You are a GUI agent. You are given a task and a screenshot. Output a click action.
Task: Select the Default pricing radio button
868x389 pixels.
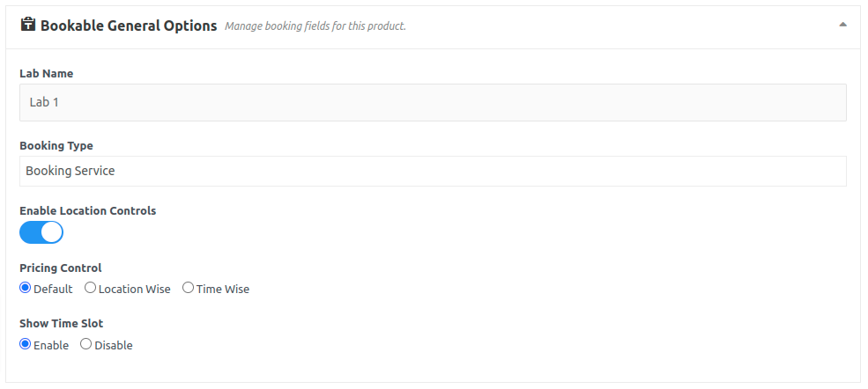click(26, 288)
